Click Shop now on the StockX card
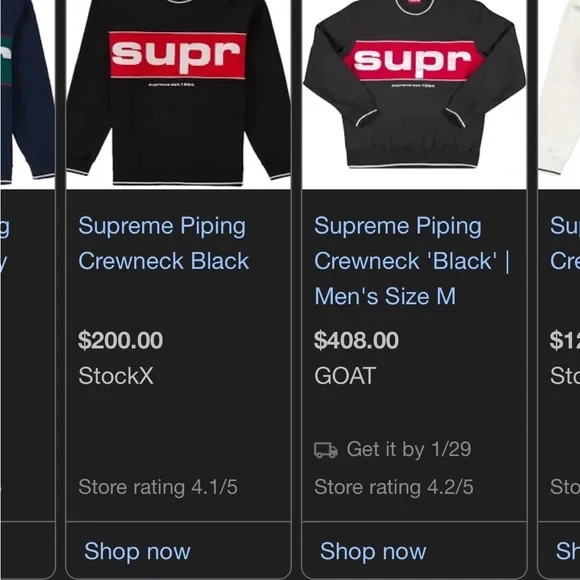Viewport: 580px width, 580px height. pos(137,551)
